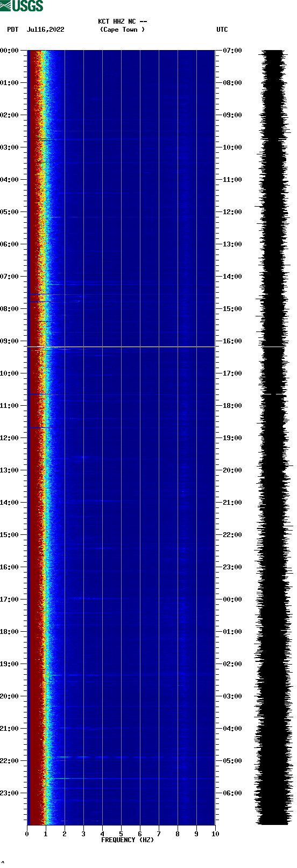
Task: Click the Jul16,2022 date label
Action: pyautogui.click(x=45, y=30)
